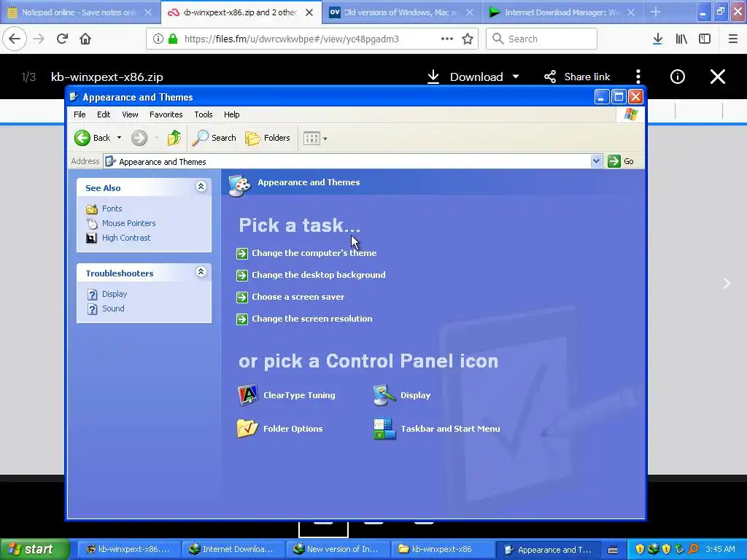The width and height of the screenshot is (747, 560).
Task: Click the Up folder icon in toolbar
Action: (174, 138)
